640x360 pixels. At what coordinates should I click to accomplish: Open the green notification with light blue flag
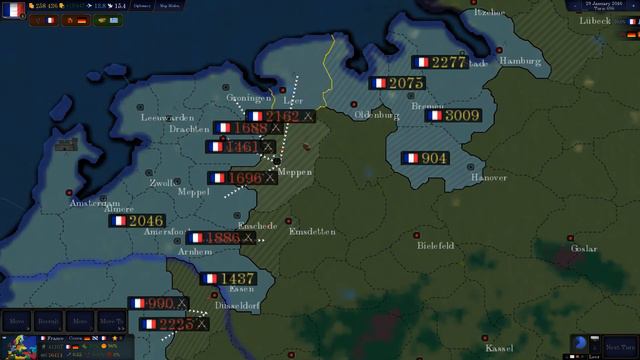(x=108, y=20)
